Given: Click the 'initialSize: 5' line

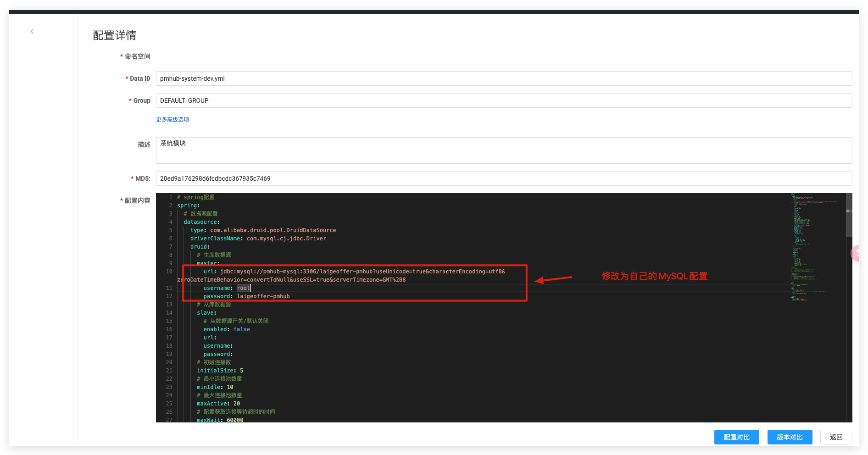Looking at the screenshot, I should click(220, 371).
